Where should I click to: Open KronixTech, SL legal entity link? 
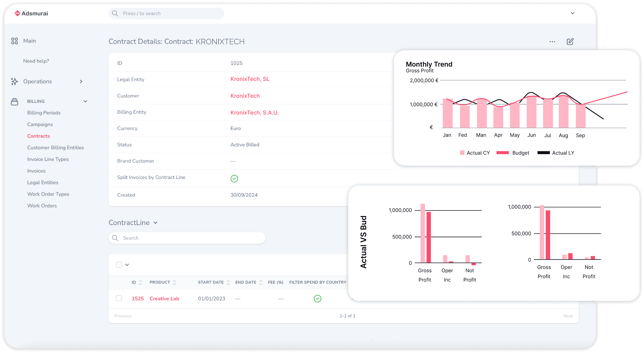[250, 79]
